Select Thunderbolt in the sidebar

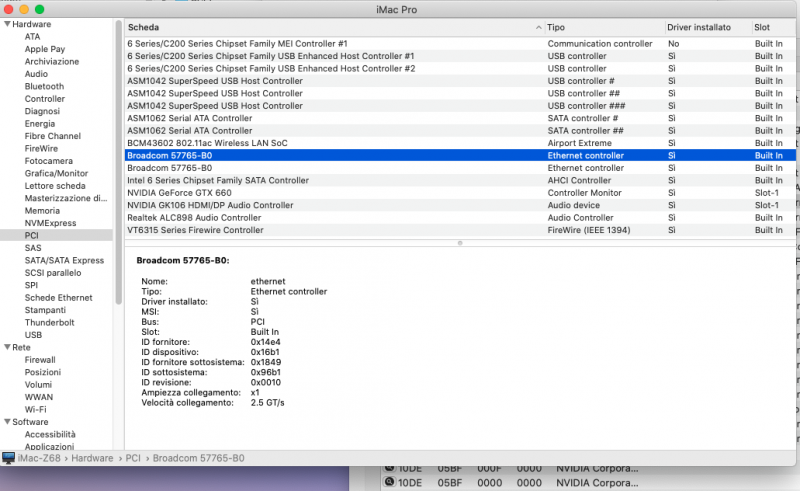pos(49,323)
